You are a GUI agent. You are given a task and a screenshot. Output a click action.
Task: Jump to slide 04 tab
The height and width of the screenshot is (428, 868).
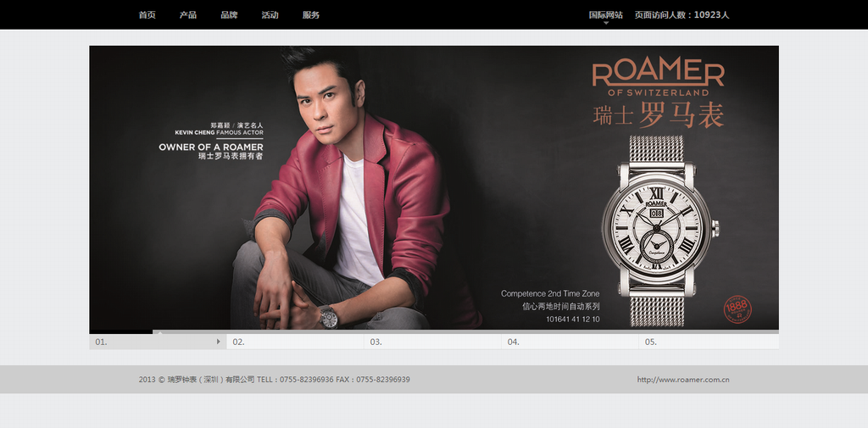click(570, 342)
